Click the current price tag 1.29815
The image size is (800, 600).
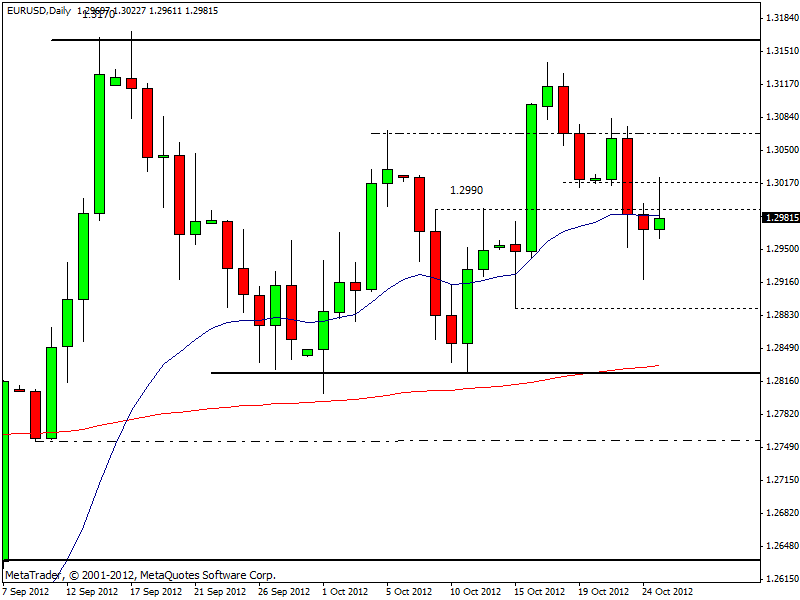click(780, 217)
